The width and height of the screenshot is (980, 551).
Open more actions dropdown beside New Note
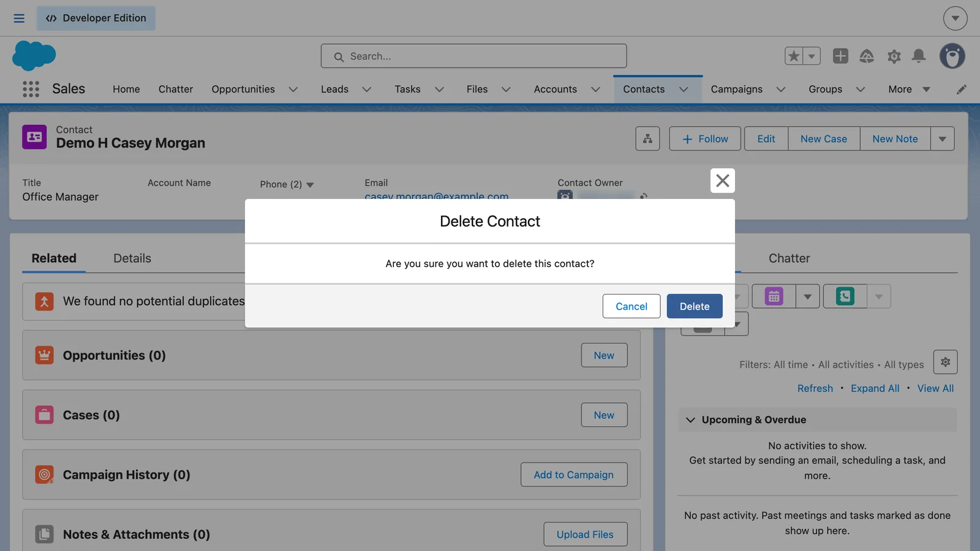(943, 139)
